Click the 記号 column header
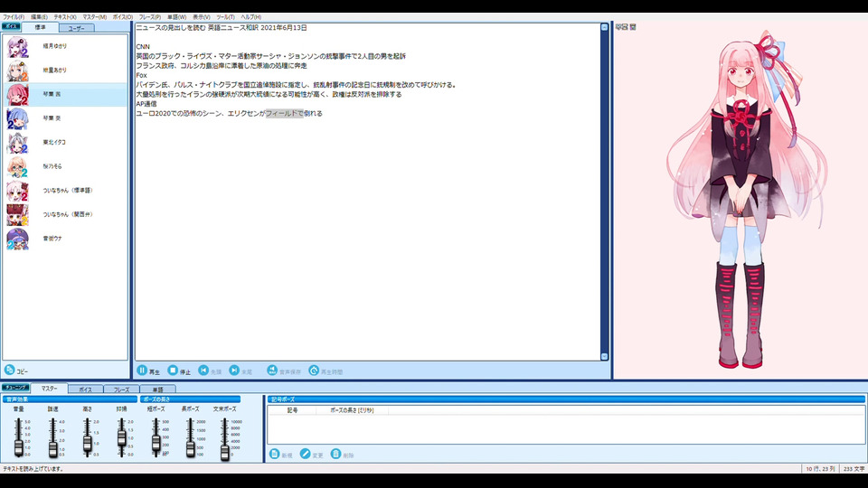 click(292, 410)
